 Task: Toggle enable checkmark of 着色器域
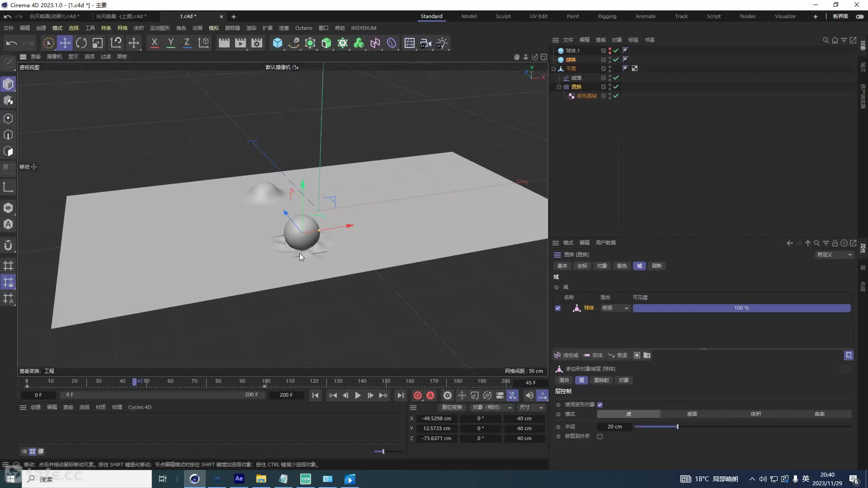tap(616, 96)
